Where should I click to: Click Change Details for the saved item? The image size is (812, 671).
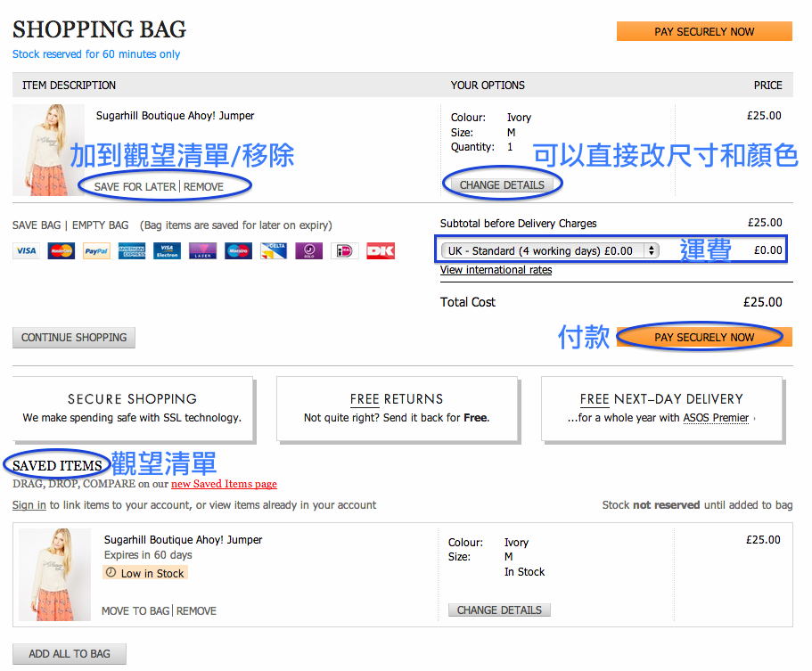coord(499,610)
